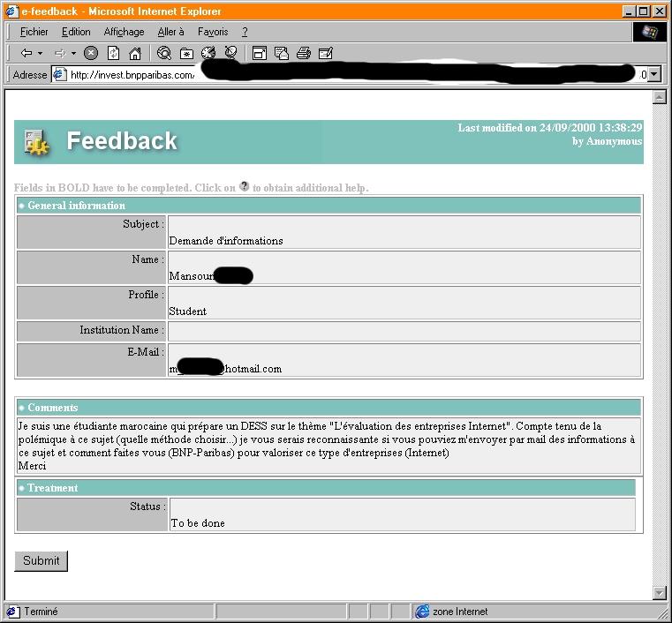Viewport: 672px width, 623px height.
Task: Click the Feedback gear document icon
Action: [x=36, y=142]
